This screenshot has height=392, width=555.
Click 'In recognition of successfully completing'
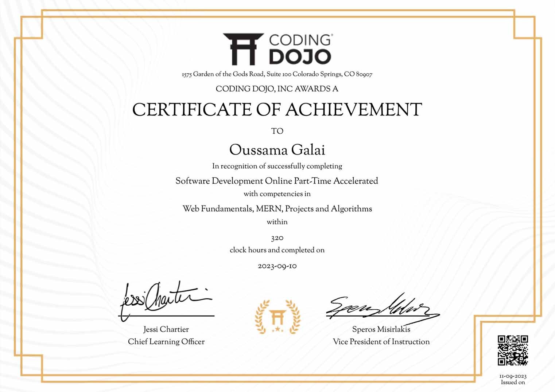click(277, 166)
